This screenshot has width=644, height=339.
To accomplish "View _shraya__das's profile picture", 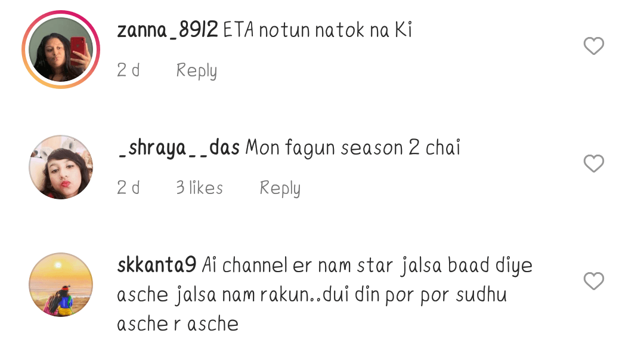I will pos(61,167).
